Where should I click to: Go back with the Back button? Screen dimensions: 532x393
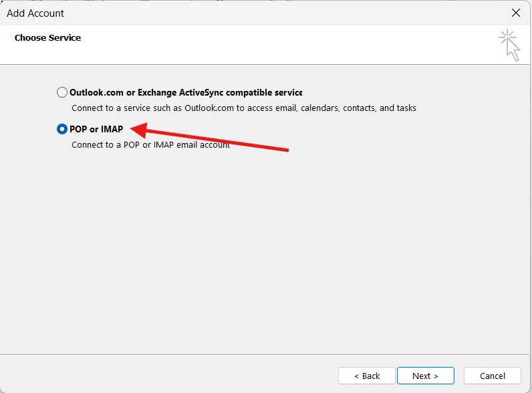[367, 376]
